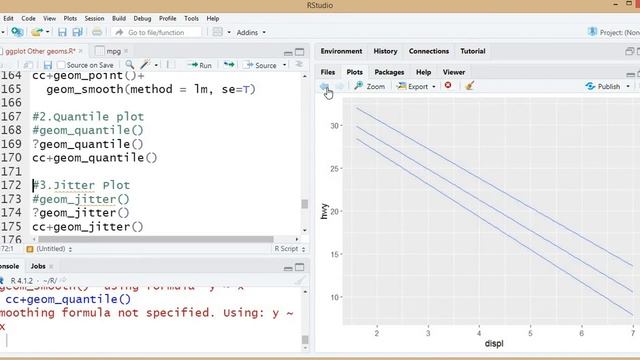Minimize the source editor pane
Image resolution: width=640 pixels, height=360 pixels.
288,52
